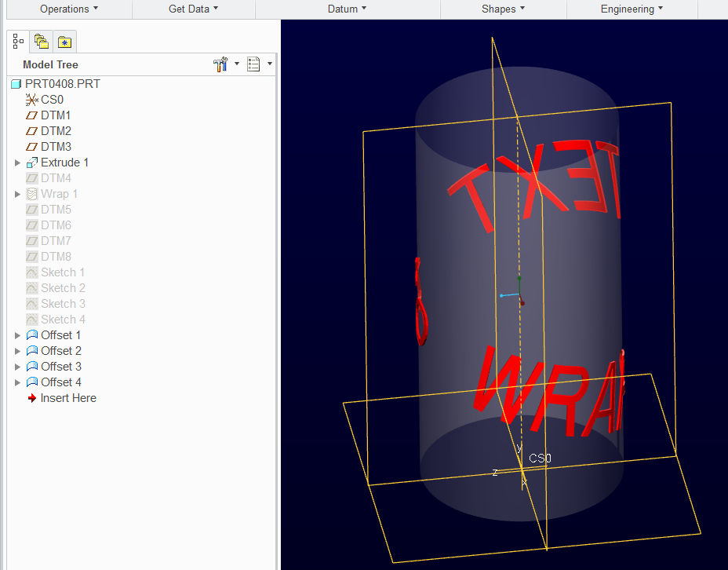Expand the Offset 1 feature
Viewport: 728px width, 570px height.
point(17,335)
